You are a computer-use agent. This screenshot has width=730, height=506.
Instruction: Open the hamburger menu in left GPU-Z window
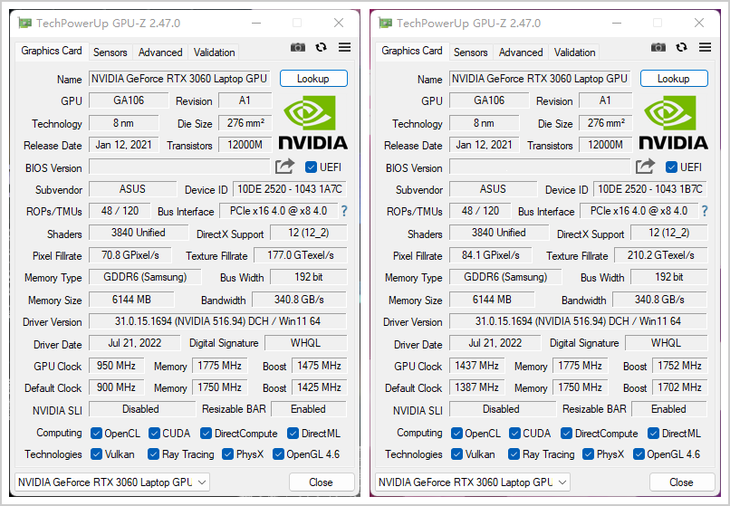[x=345, y=47]
